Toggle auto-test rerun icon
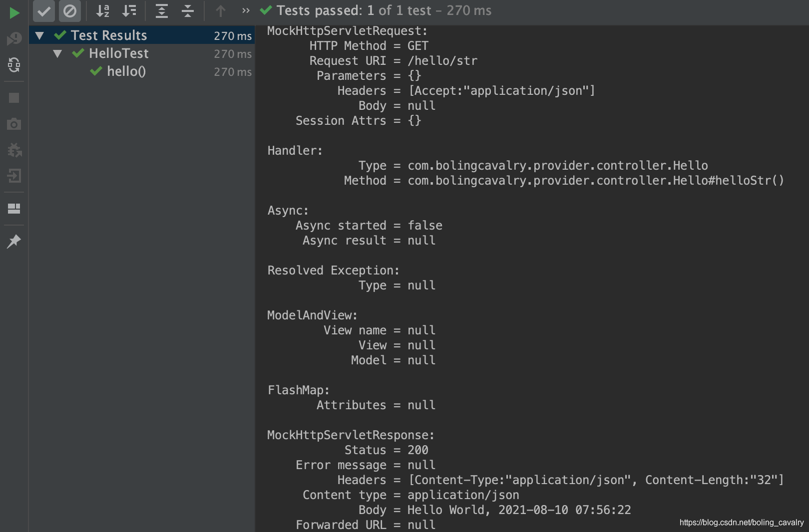809x532 pixels. tap(14, 64)
